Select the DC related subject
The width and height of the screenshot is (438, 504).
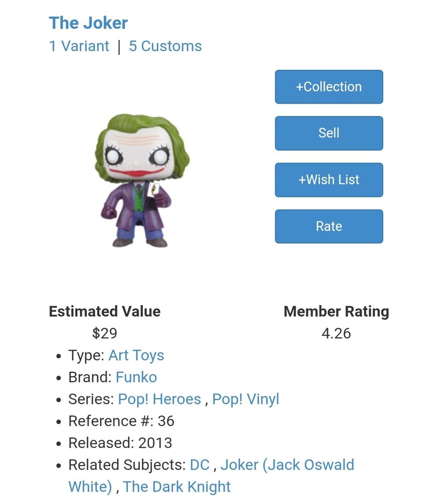[x=199, y=465]
